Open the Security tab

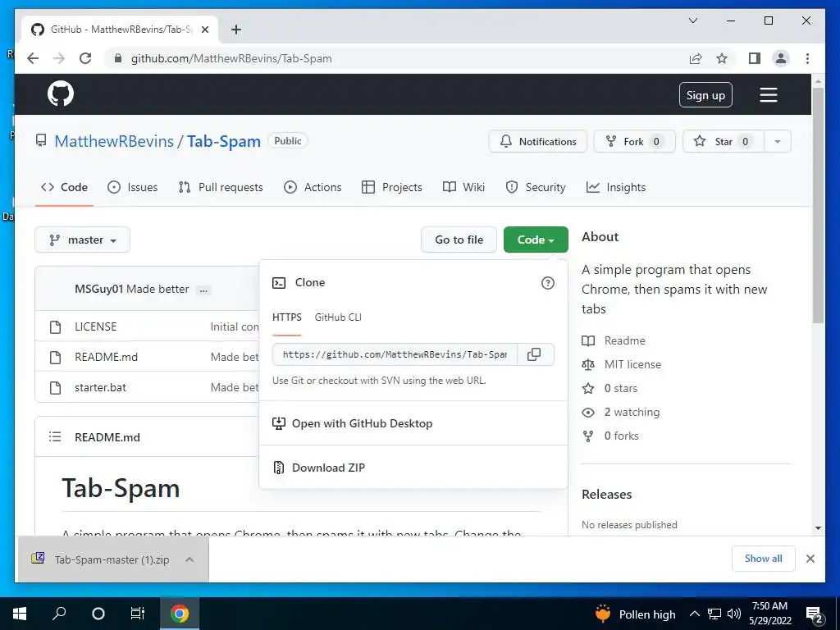536,187
